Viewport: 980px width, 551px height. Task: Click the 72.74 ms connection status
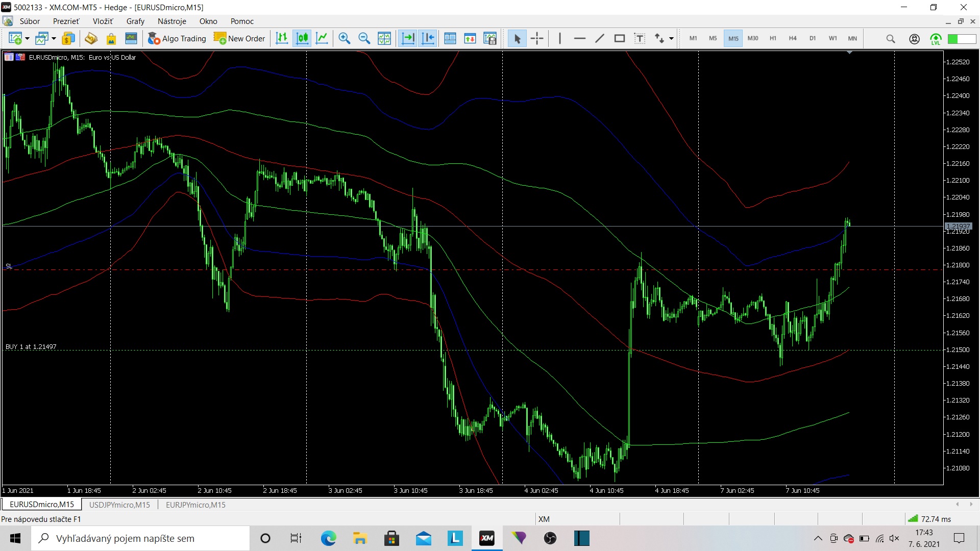point(929,519)
